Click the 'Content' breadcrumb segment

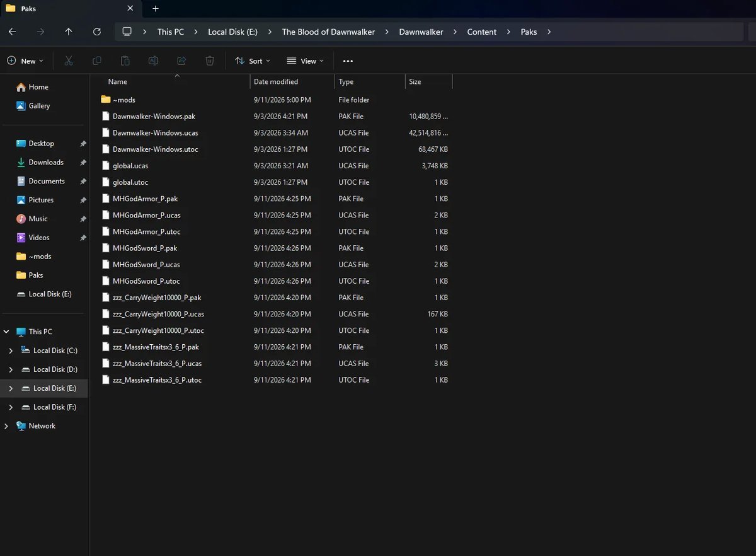click(482, 32)
